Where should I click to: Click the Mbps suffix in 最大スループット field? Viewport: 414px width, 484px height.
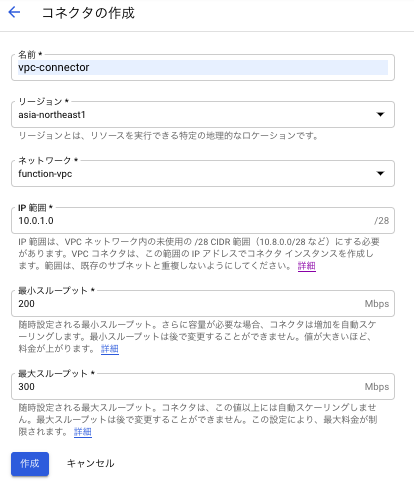coord(377,387)
